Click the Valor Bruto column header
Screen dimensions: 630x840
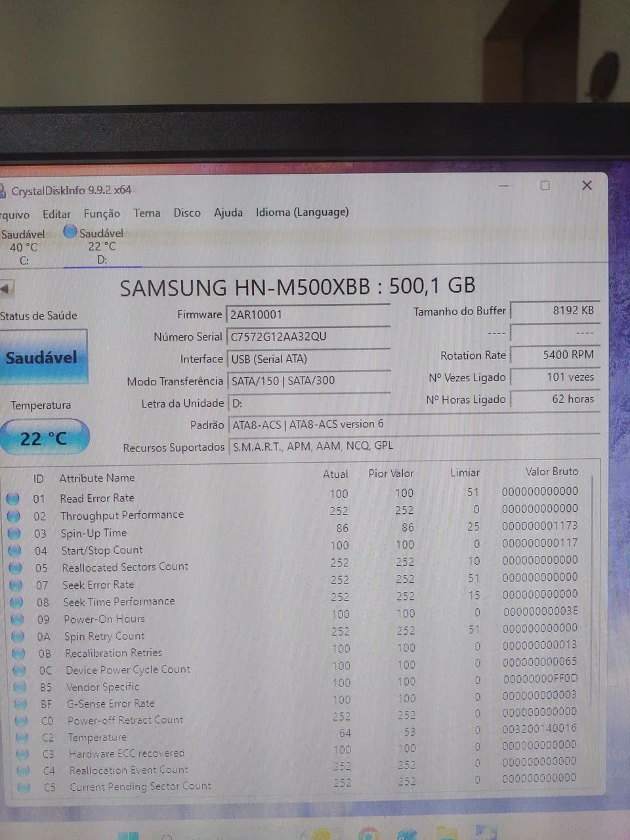point(552,471)
